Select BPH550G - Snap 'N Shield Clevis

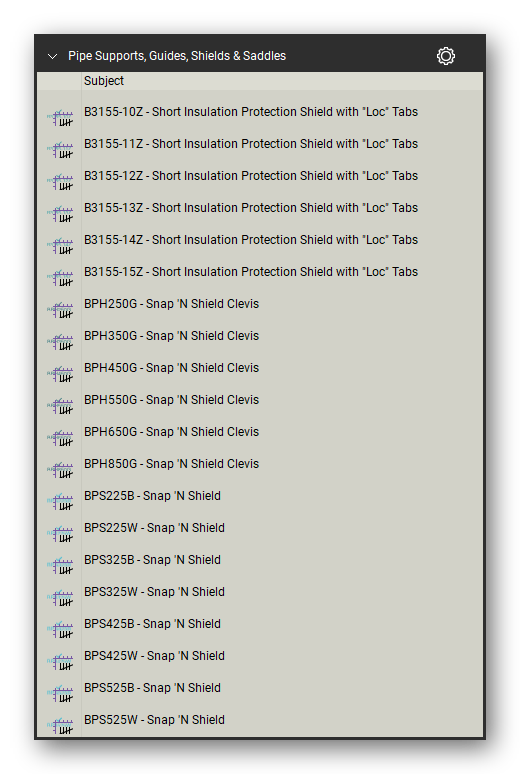171,400
